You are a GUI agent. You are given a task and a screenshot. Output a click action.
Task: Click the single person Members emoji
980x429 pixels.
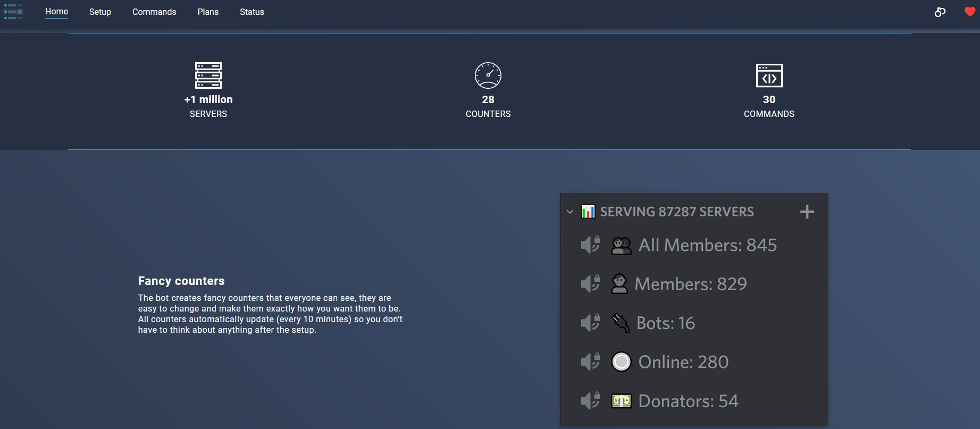(x=619, y=284)
